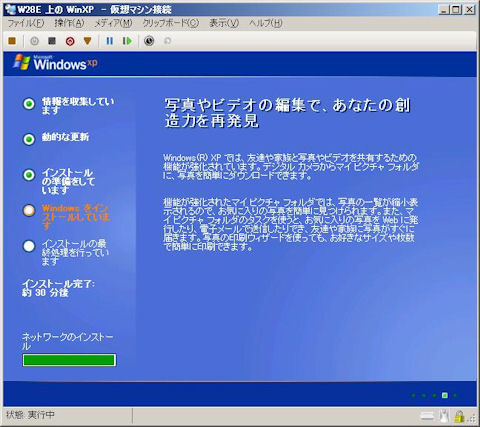Click the 状態: 実行中 status text
This screenshot has width=480, height=427.
pos(30,415)
